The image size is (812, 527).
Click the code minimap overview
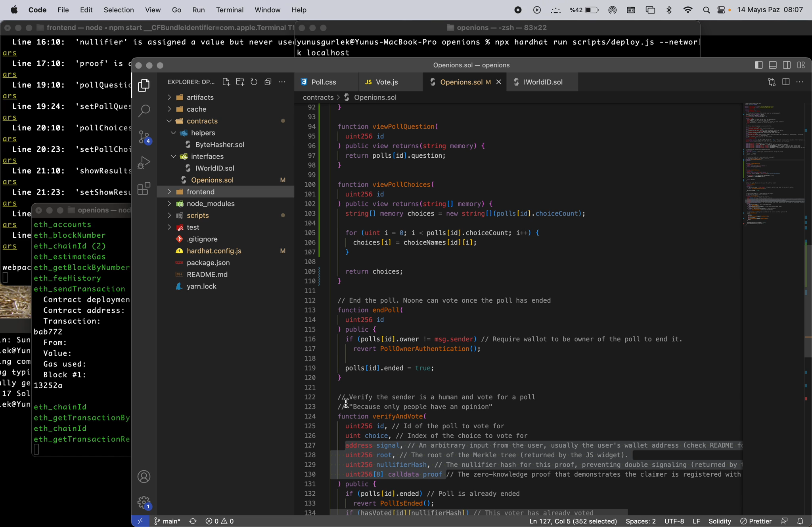point(774,164)
